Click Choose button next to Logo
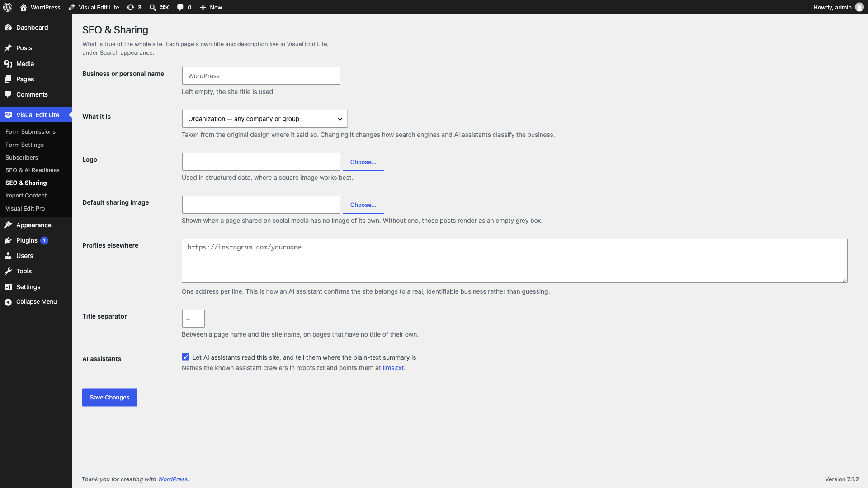The height and width of the screenshot is (488, 868). click(363, 162)
